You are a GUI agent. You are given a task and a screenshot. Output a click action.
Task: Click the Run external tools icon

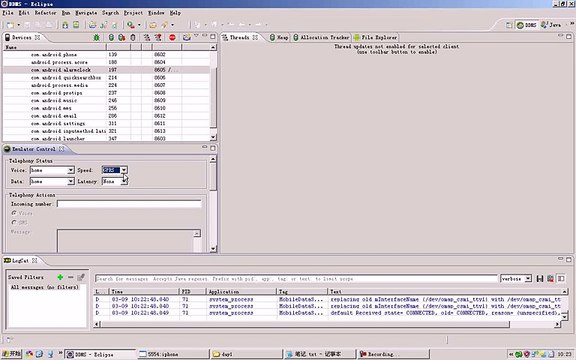130,25
